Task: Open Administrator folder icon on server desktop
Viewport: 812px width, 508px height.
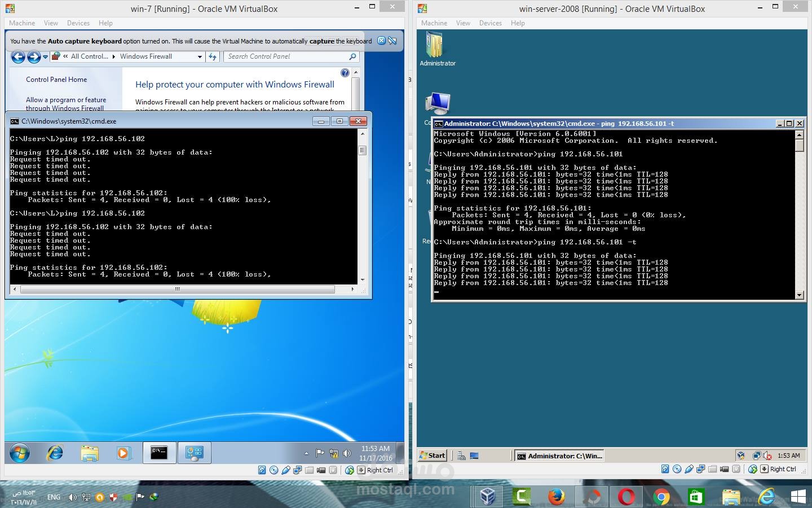Action: (x=437, y=49)
